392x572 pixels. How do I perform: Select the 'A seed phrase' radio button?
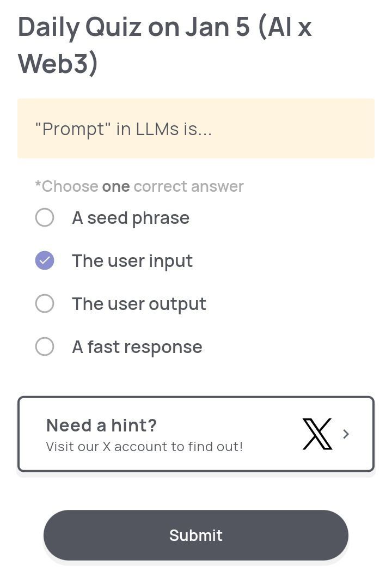tap(45, 217)
